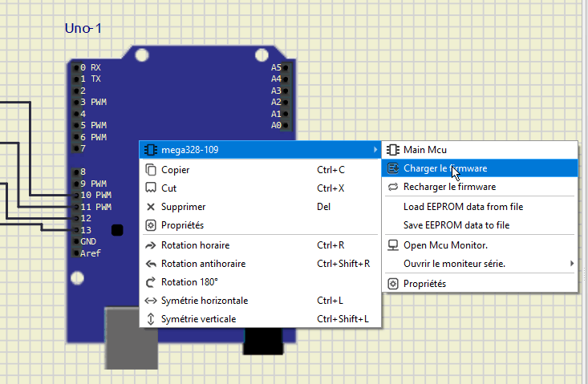Open Propriétés in the main context menu

click(260, 225)
